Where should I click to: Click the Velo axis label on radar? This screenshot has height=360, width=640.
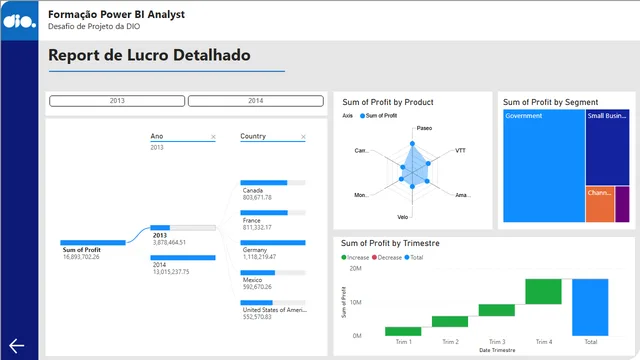[x=402, y=217]
